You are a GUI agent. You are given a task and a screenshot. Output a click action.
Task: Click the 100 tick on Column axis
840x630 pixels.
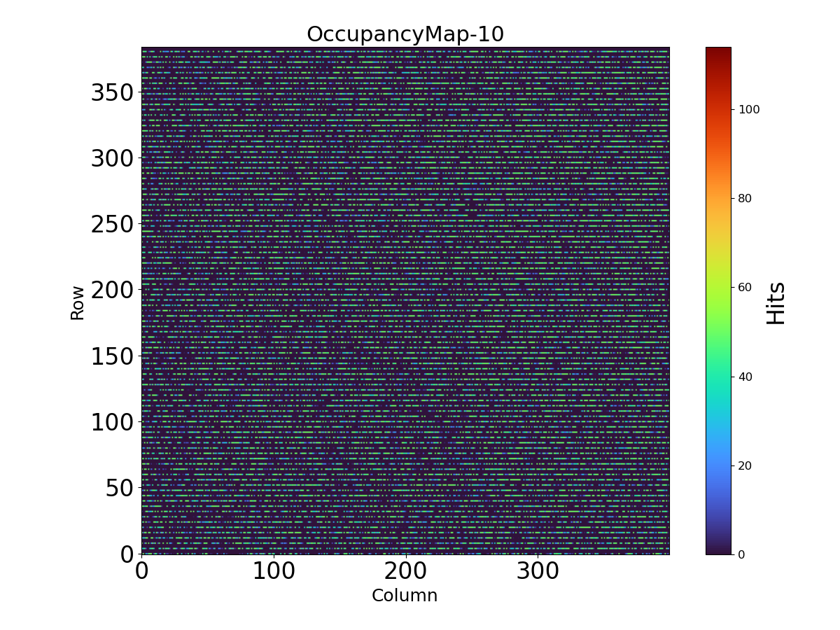click(273, 571)
